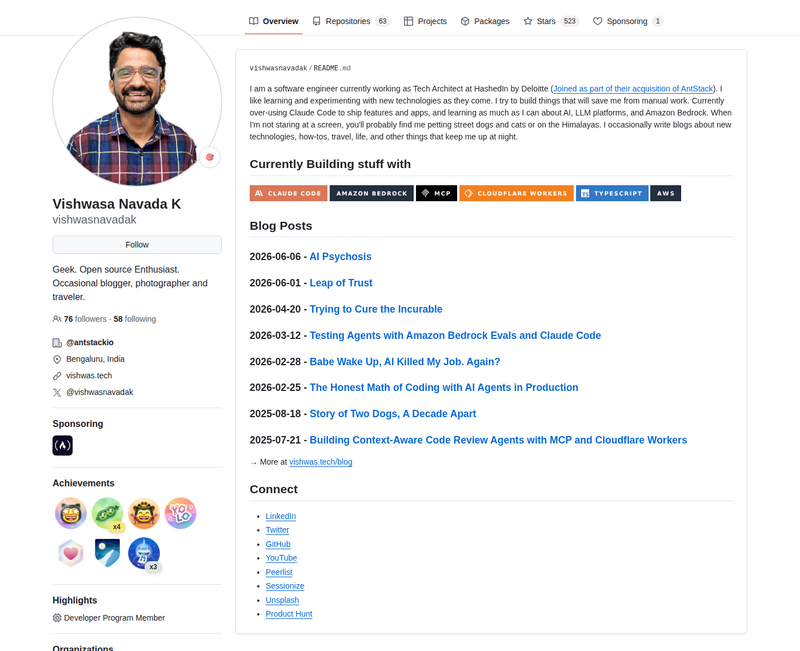Click the Arctic Code Vault badge

pyautogui.click(x=108, y=553)
